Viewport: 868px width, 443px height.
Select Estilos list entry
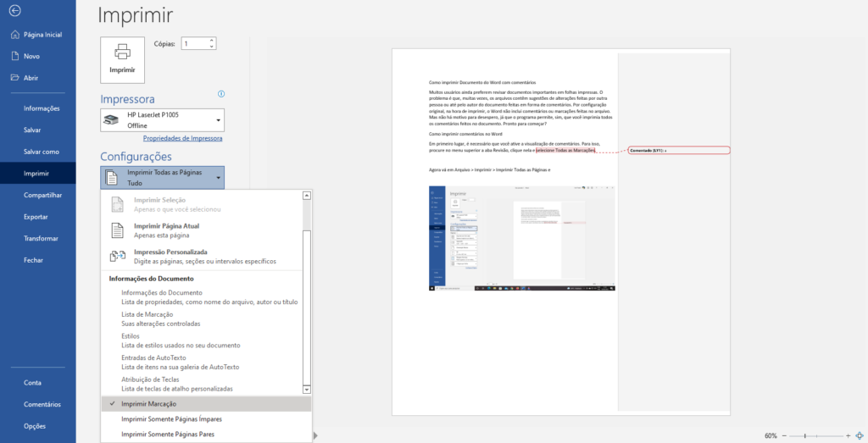[x=202, y=341]
